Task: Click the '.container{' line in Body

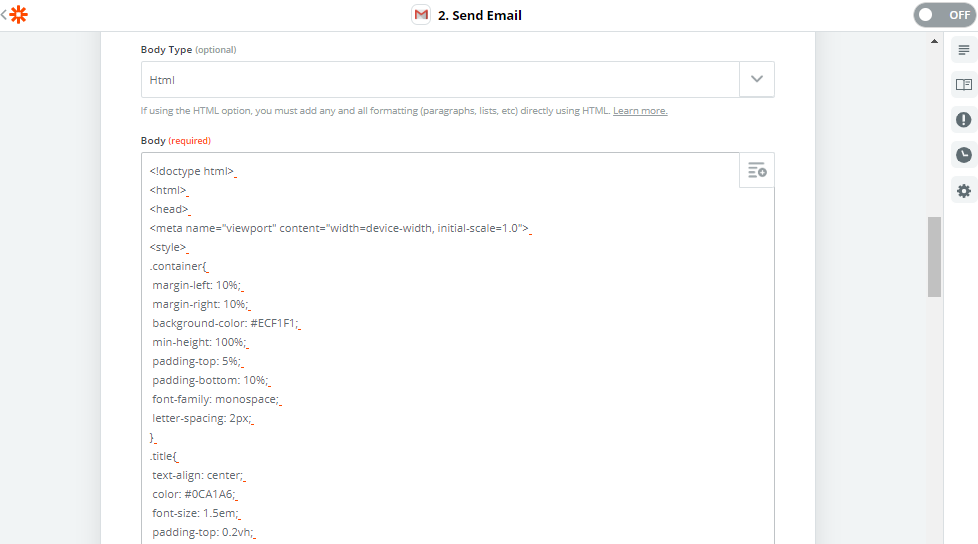Action: (x=178, y=266)
